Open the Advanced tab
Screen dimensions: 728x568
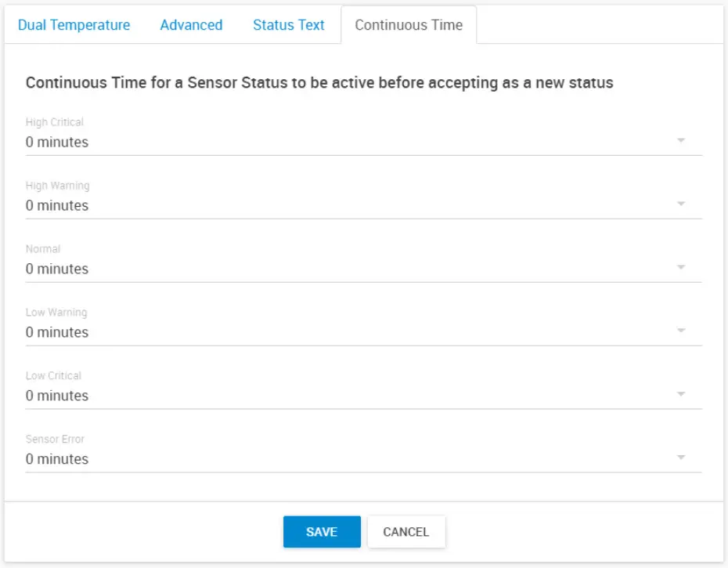191,25
